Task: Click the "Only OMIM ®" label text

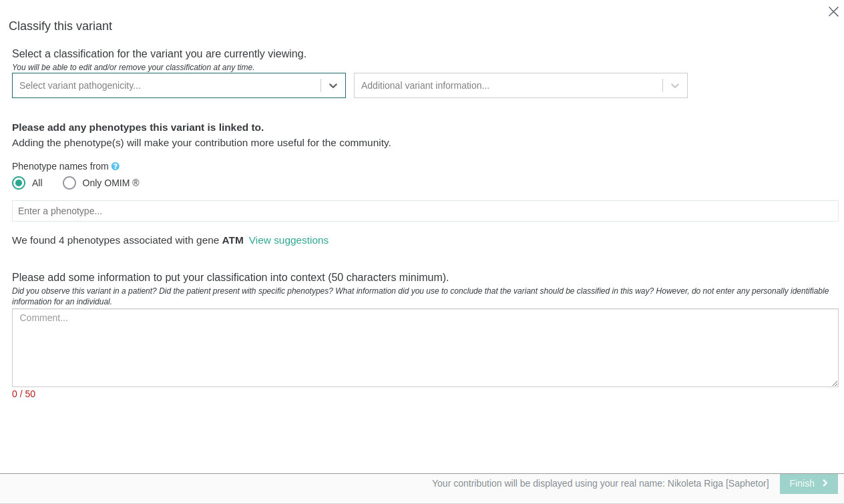Action: pyautogui.click(x=111, y=183)
